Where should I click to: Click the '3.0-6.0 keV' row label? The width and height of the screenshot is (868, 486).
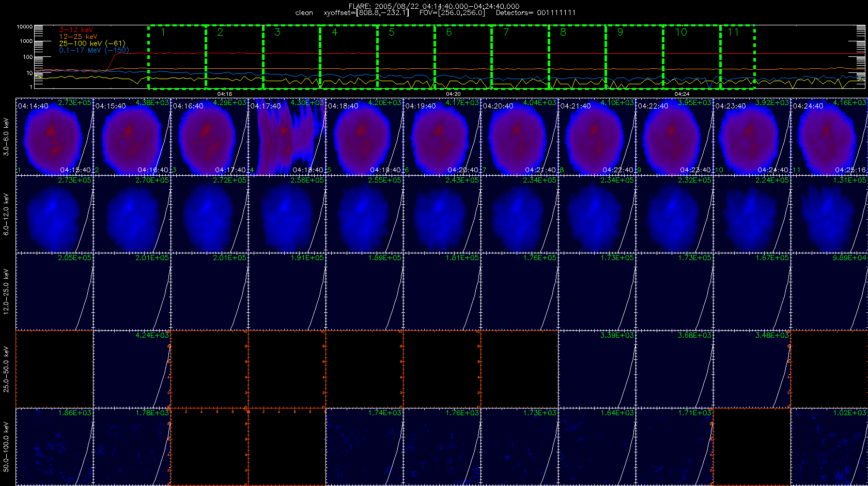coord(6,136)
